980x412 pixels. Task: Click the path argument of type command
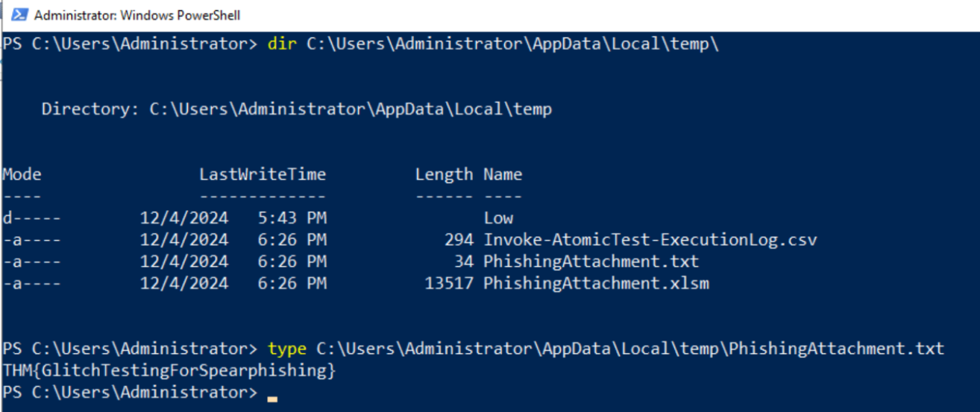pos(630,348)
